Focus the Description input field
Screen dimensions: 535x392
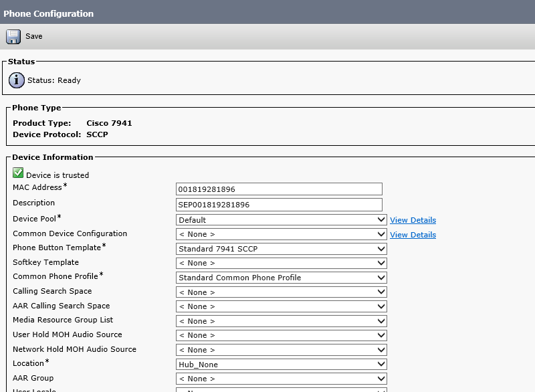pyautogui.click(x=279, y=205)
